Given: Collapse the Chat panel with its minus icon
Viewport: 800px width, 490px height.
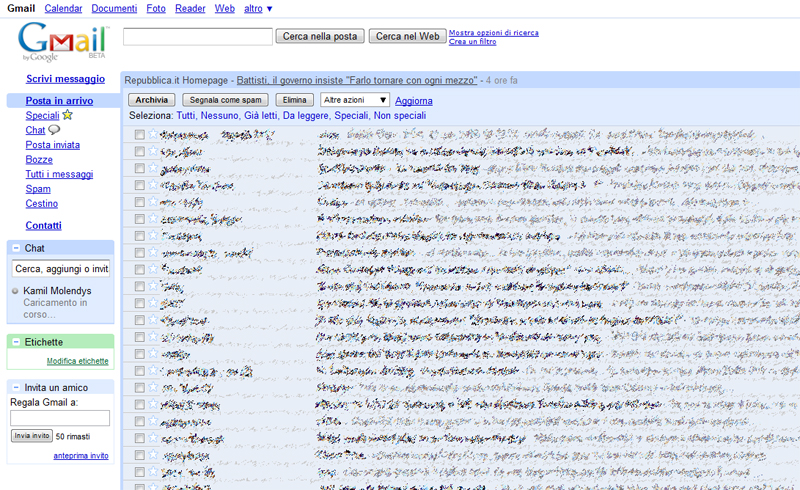Looking at the screenshot, I should pyautogui.click(x=16, y=248).
